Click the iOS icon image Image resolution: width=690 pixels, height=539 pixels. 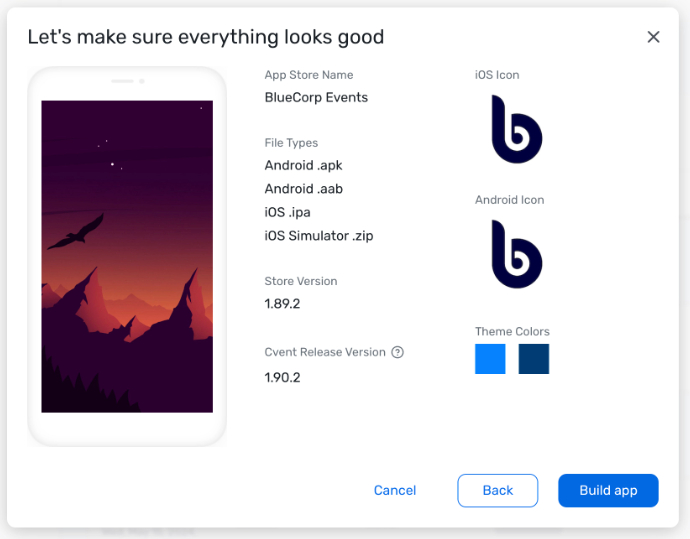[517, 129]
